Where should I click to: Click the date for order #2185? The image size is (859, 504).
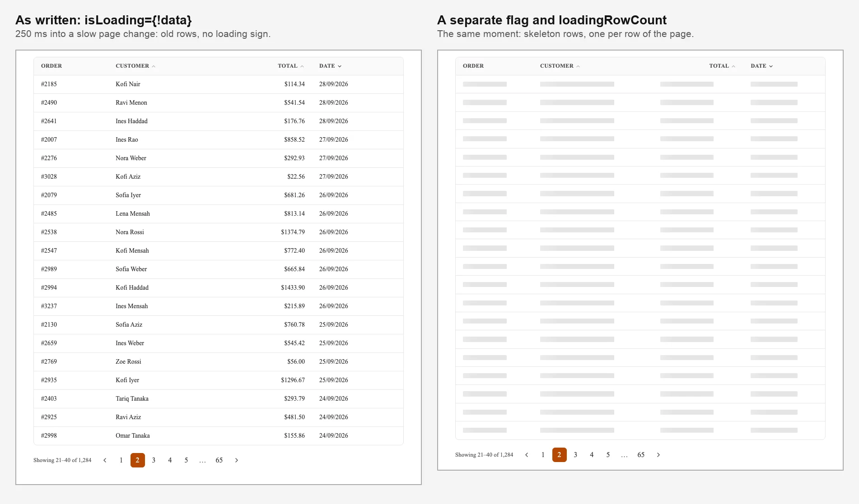point(334,84)
